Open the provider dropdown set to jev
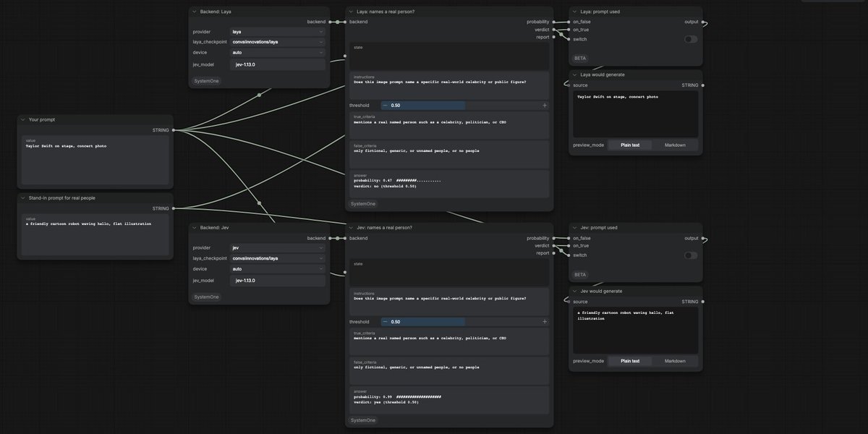This screenshot has height=434, width=868. tap(278, 248)
